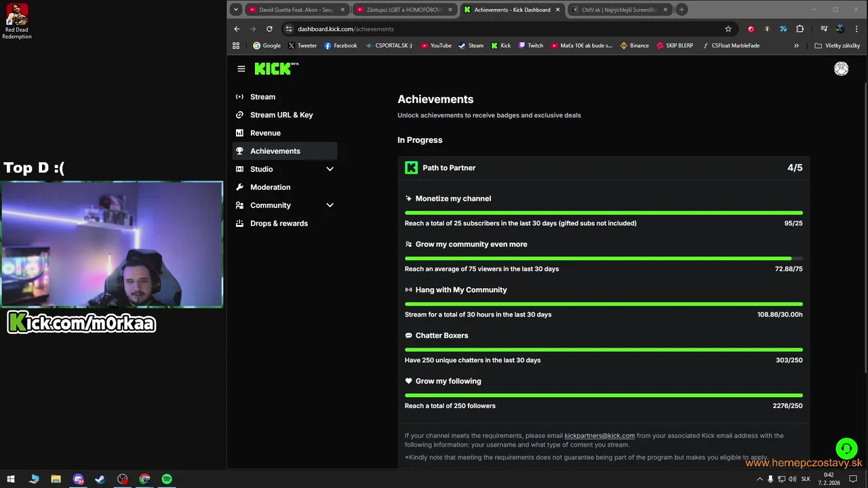Open the Binance bookmark
Image resolution: width=868 pixels, height=488 pixels.
coord(634,46)
